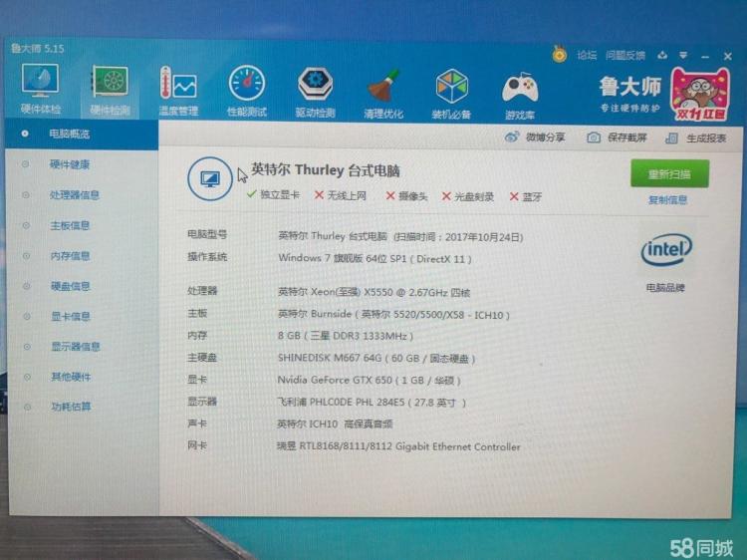747x560 pixels.
Task: Open 游戏库 gamepad icon
Action: click(520, 95)
